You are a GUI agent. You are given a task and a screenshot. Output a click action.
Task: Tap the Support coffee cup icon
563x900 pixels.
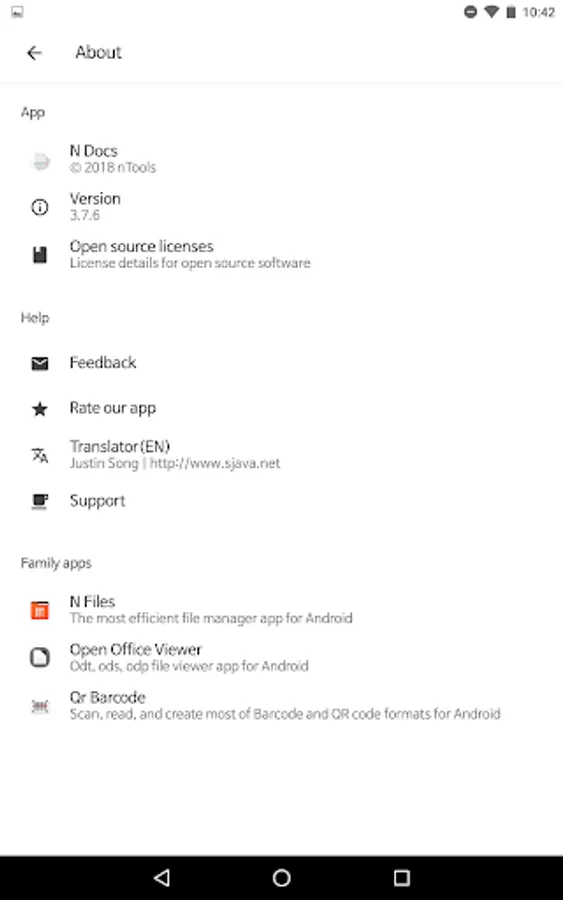[40, 501]
